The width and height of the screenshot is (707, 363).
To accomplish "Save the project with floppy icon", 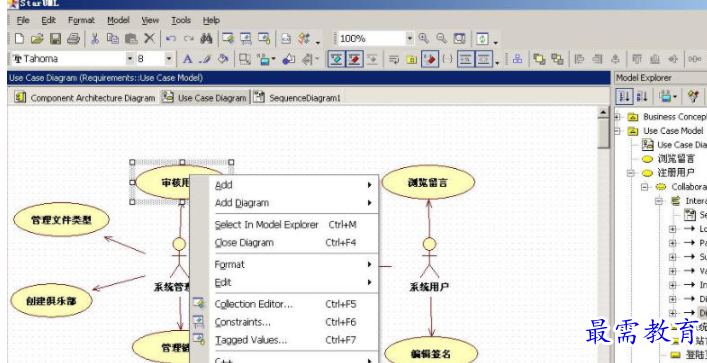I will [x=55, y=39].
